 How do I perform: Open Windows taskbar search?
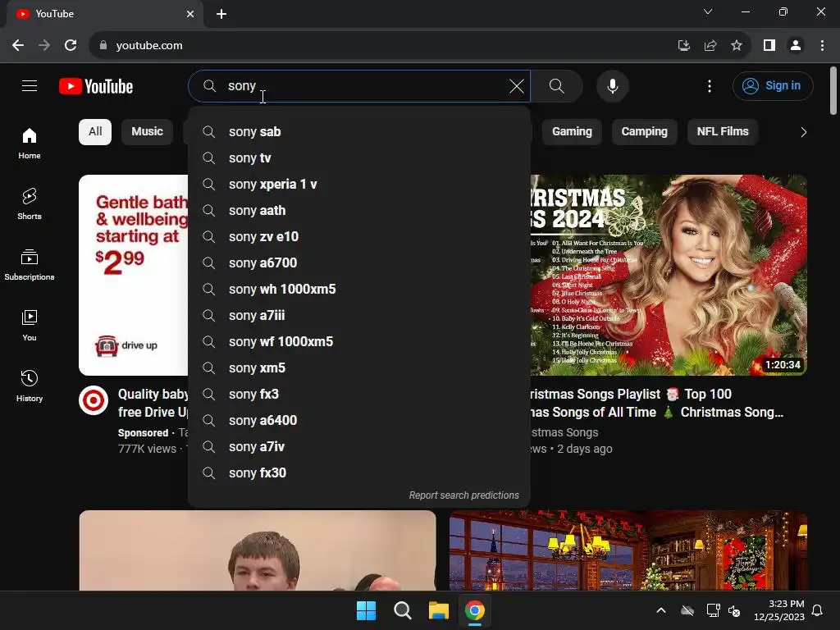pos(402,610)
